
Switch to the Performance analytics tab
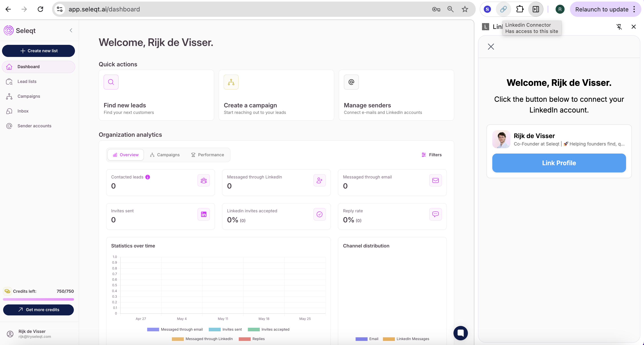tap(208, 155)
